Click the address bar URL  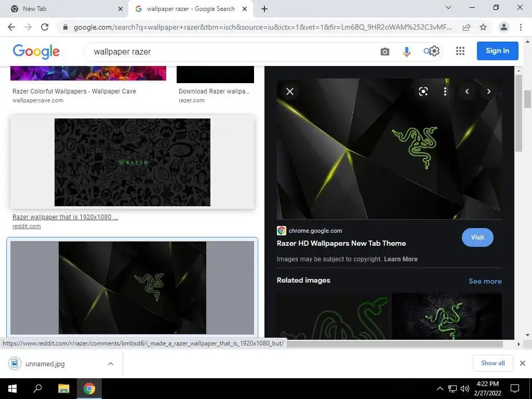[x=262, y=27]
